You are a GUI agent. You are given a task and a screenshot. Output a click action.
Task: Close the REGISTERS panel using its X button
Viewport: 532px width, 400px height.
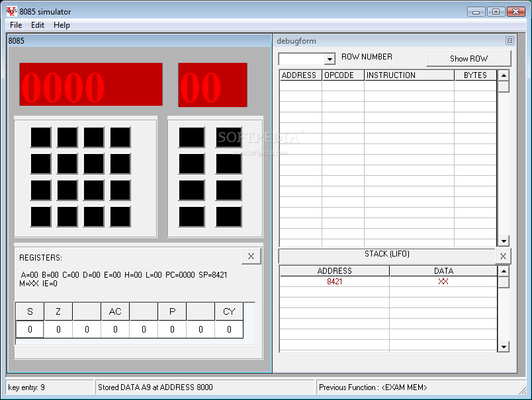(251, 257)
